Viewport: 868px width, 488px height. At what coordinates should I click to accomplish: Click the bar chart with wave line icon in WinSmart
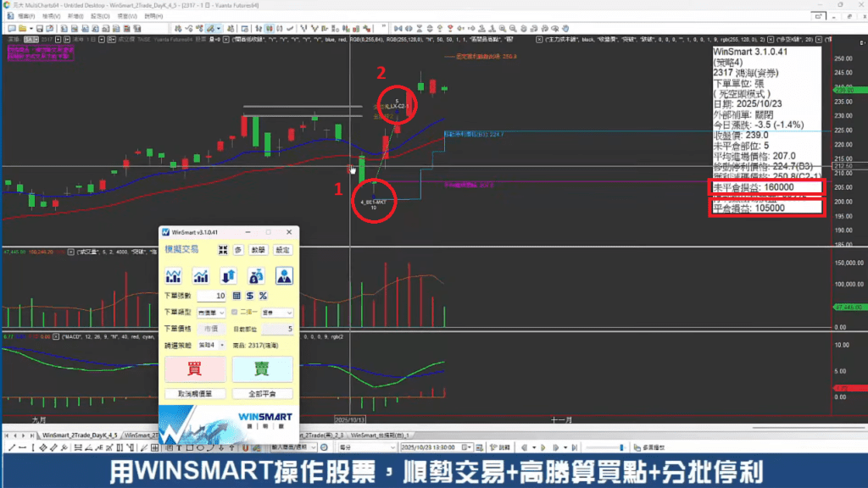coord(174,275)
